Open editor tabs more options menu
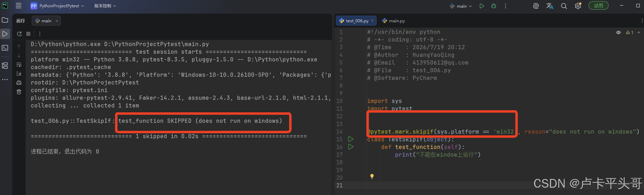This screenshot has height=195, width=644. 642,21
